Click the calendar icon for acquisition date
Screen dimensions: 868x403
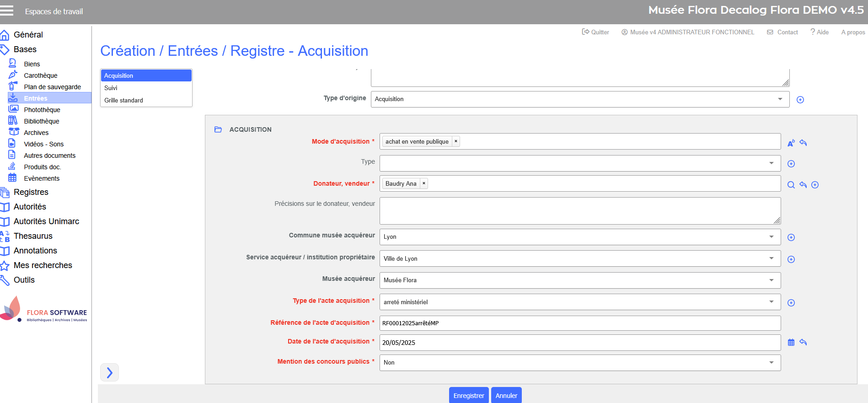click(791, 342)
